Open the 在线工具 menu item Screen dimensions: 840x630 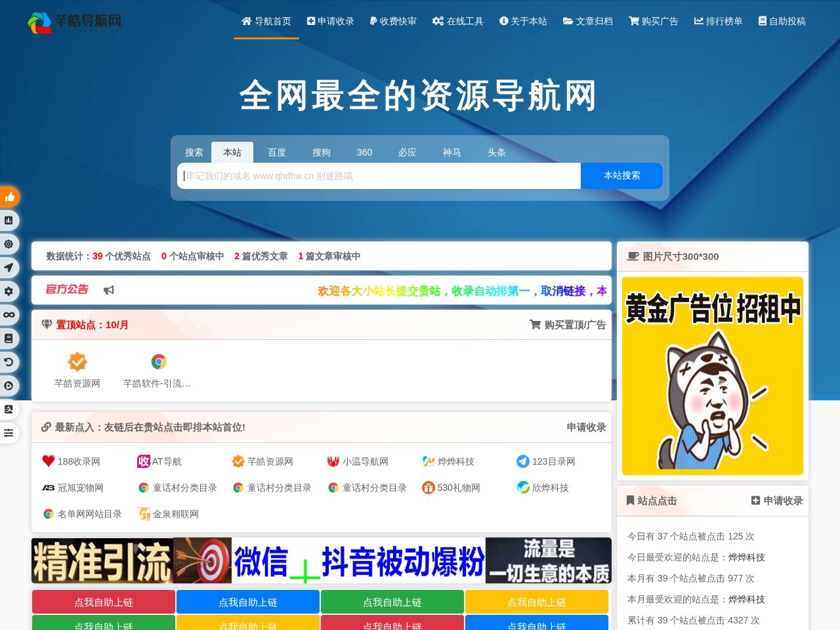point(457,21)
